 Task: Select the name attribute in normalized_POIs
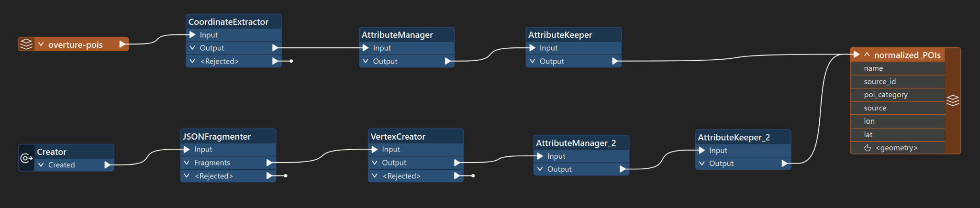(898, 68)
